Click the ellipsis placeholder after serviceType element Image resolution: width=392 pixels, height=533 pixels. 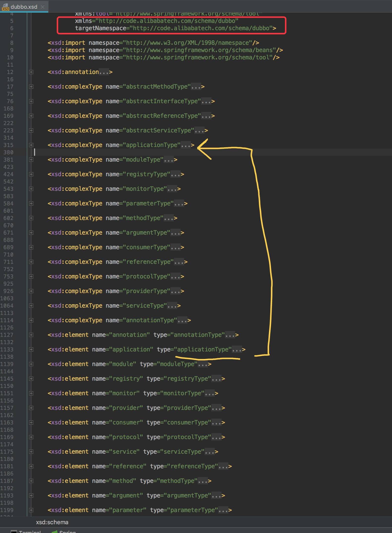pos(209,452)
